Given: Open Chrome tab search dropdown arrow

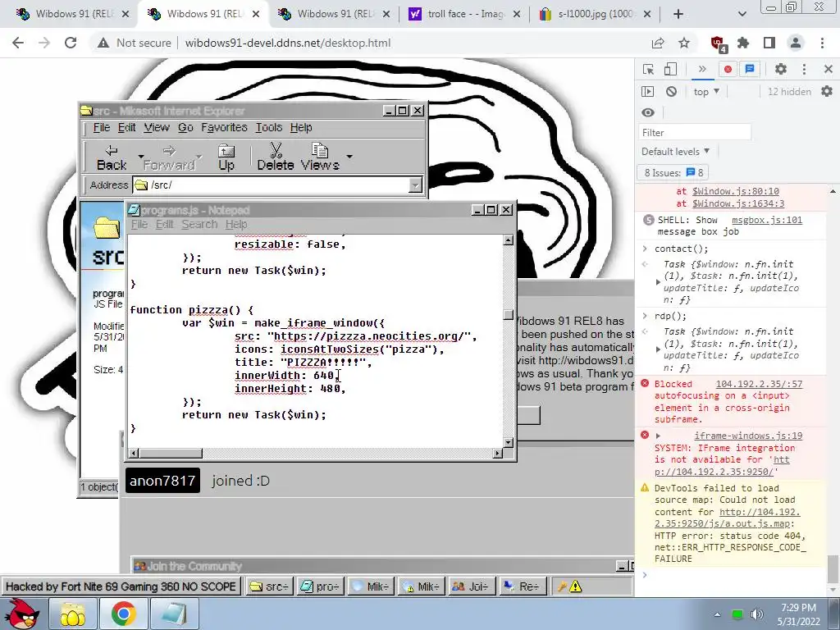Looking at the screenshot, I should (742, 14).
